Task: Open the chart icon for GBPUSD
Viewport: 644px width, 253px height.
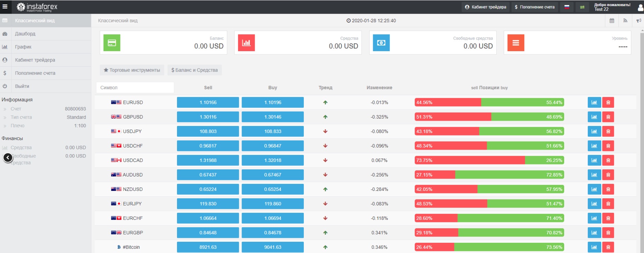Action: [594, 117]
